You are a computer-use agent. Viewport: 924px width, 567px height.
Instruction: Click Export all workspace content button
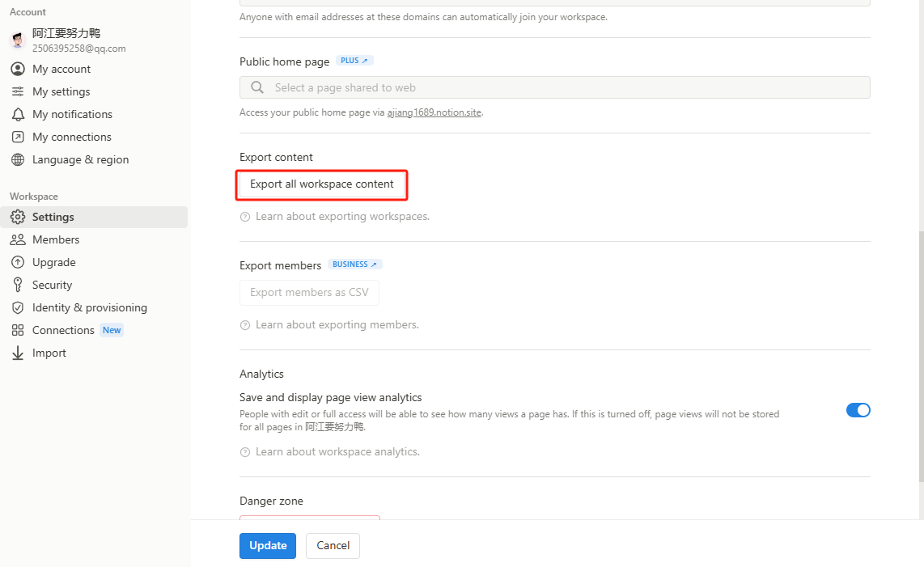pos(321,184)
